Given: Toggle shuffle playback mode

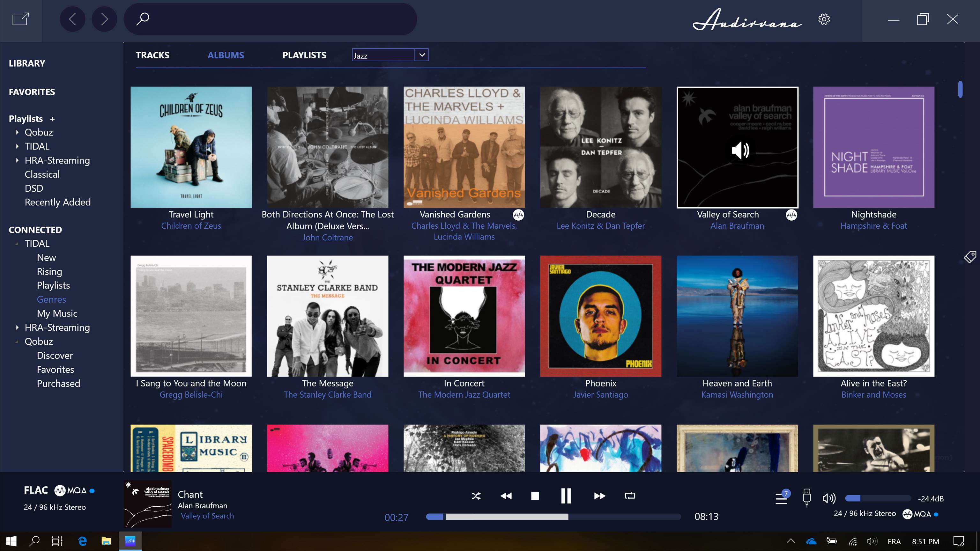Looking at the screenshot, I should (476, 496).
